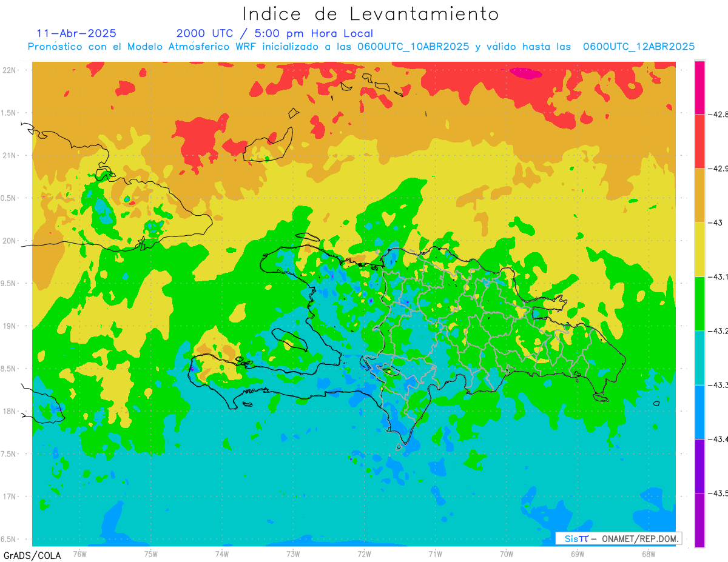Click the "70W" longitude axis label

507,554
